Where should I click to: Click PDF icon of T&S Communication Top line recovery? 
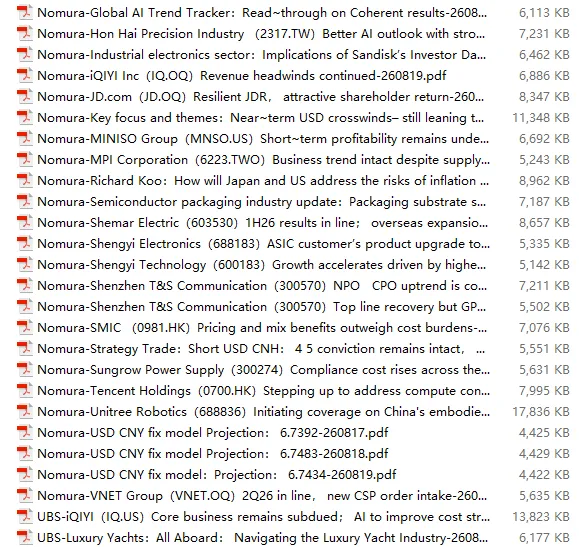[25, 307]
